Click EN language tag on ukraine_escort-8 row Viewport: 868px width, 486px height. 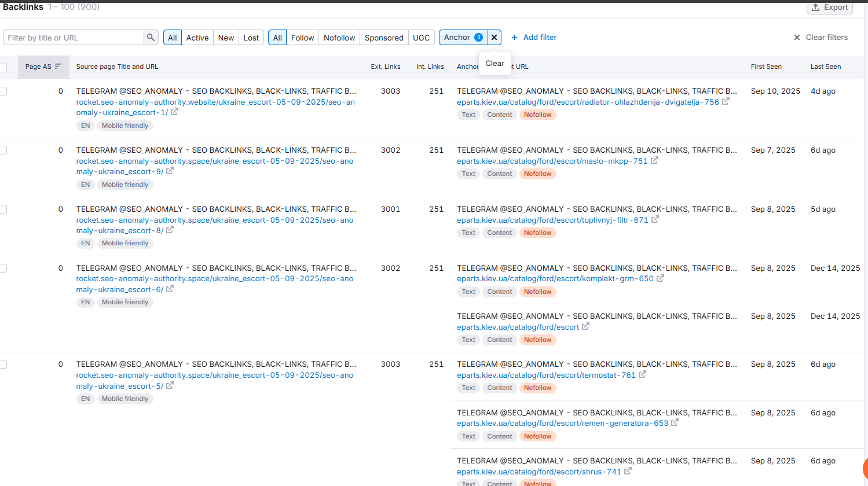[86, 243]
